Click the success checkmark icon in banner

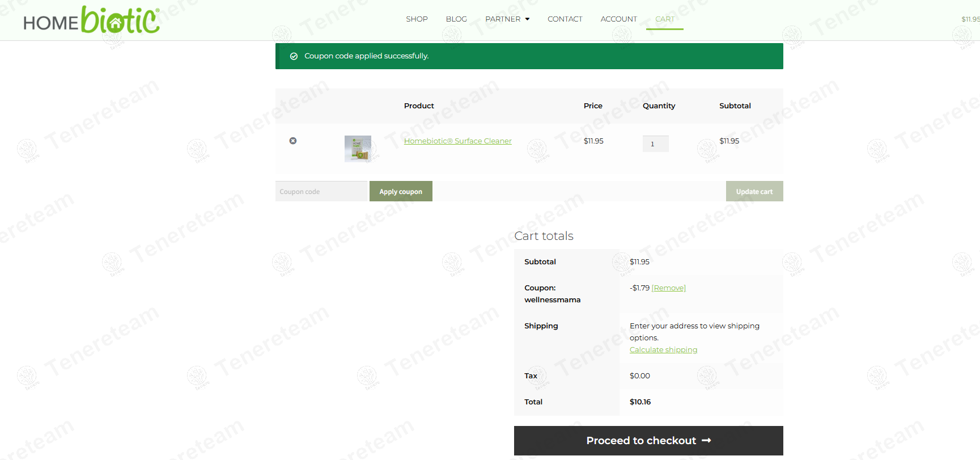pos(294,56)
